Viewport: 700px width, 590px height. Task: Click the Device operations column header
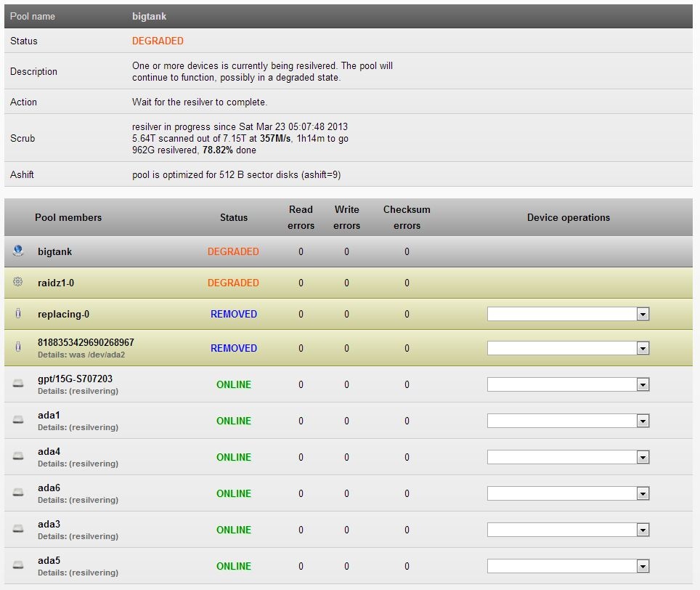coord(569,217)
